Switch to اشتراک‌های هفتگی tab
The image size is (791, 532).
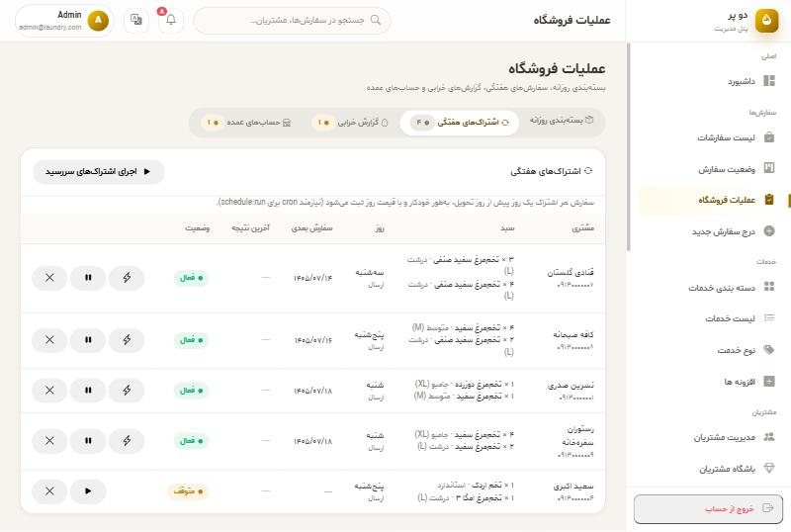(x=460, y=123)
